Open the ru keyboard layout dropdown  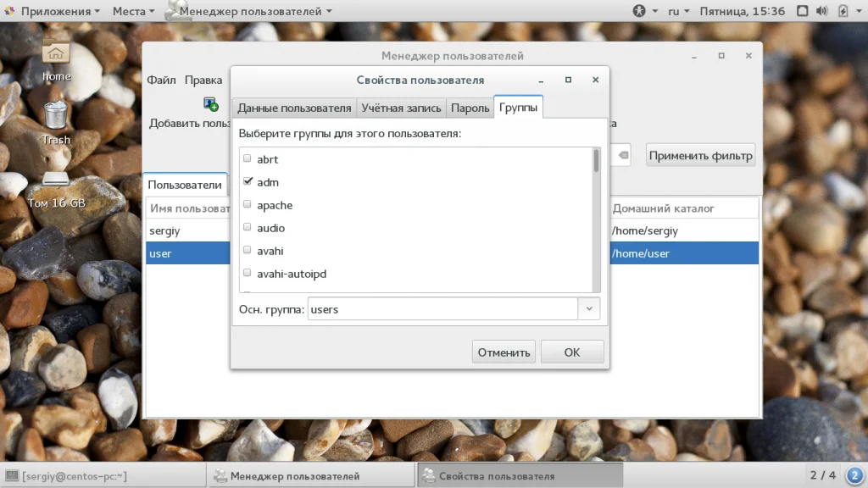[x=679, y=11]
